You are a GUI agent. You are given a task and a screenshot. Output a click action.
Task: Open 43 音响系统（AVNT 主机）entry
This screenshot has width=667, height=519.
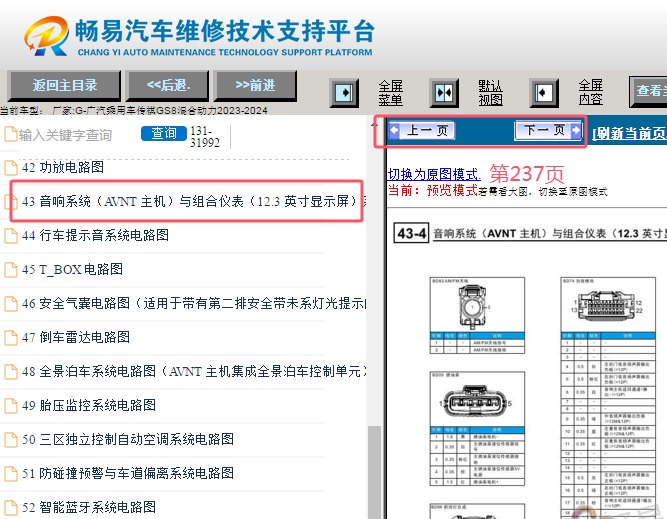coord(194,201)
